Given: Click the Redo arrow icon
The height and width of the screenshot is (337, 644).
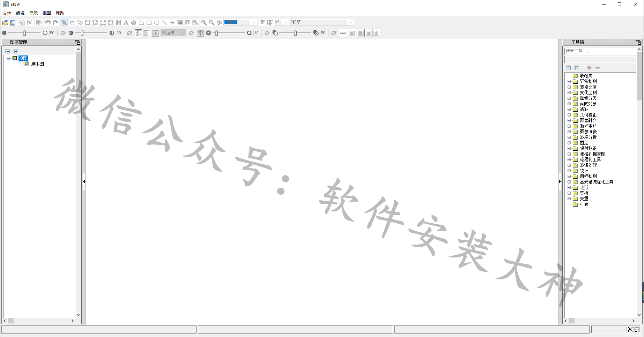Looking at the screenshot, I should point(55,23).
